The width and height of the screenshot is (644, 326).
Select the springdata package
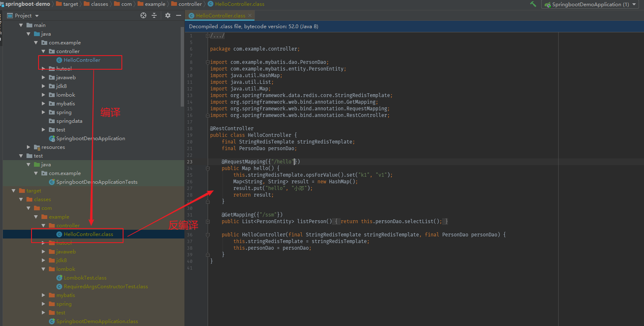click(69, 121)
